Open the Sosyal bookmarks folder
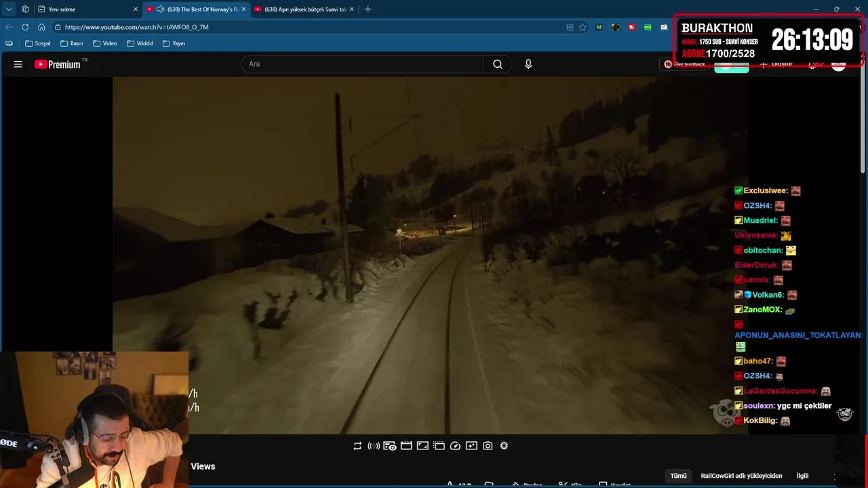Image resolution: width=868 pixels, height=488 pixels. (x=38, y=43)
